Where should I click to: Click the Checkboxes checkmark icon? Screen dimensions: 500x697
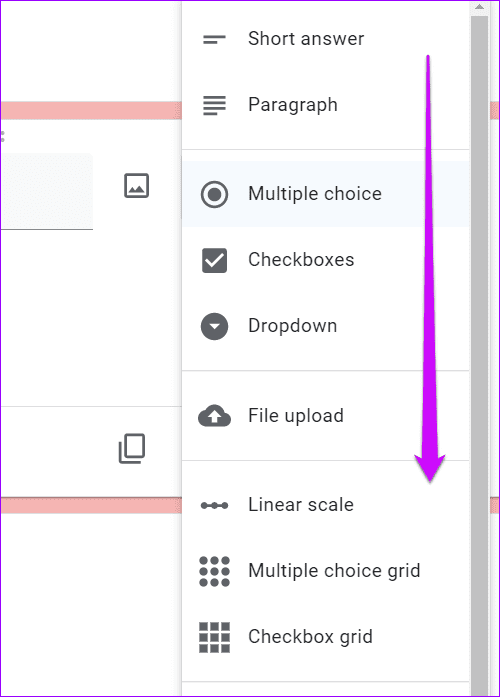pos(214,260)
